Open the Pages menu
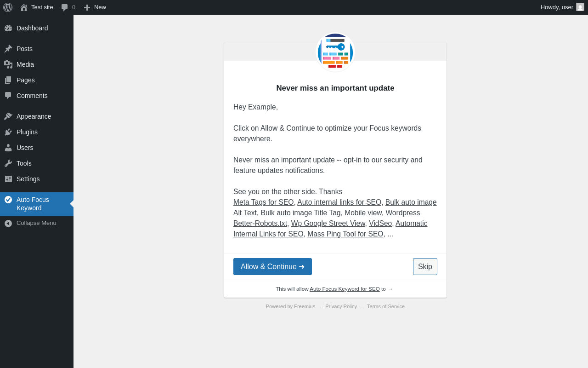This screenshot has height=368, width=588. tap(37, 80)
